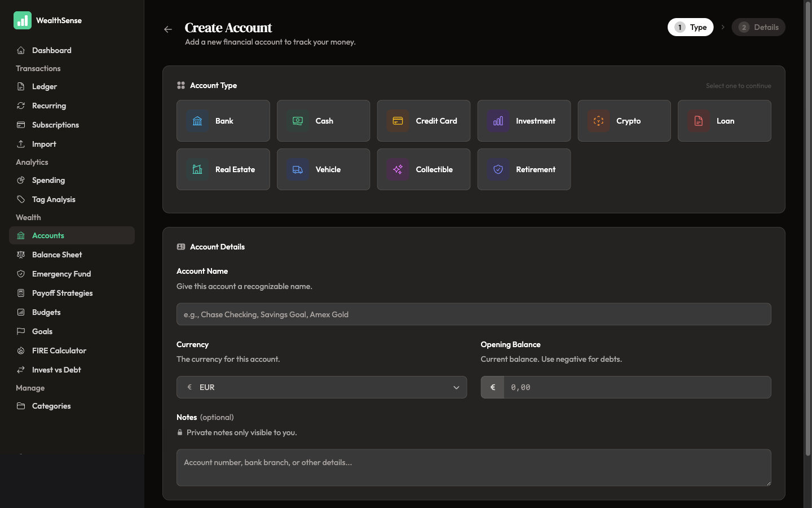Choose the Collectible account type
Screen dimensions: 812x508
coord(423,169)
